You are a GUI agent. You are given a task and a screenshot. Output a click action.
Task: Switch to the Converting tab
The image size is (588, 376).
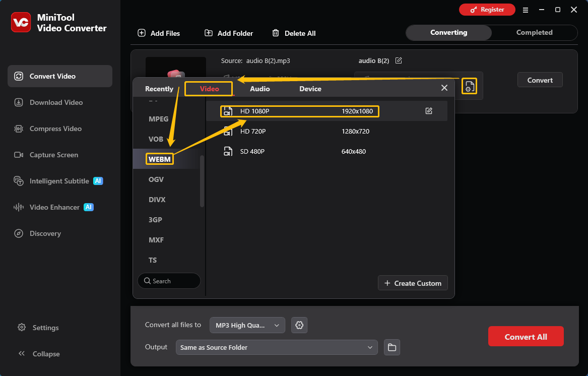[448, 33]
